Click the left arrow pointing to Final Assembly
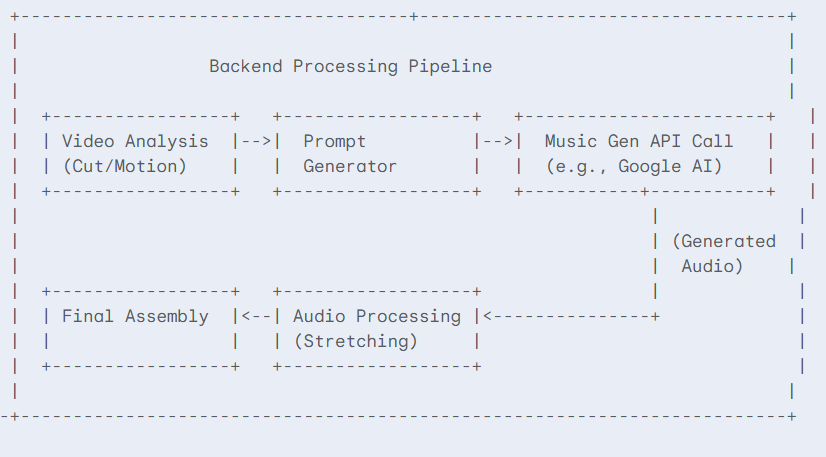This screenshot has height=457, width=826. pyautogui.click(x=257, y=316)
